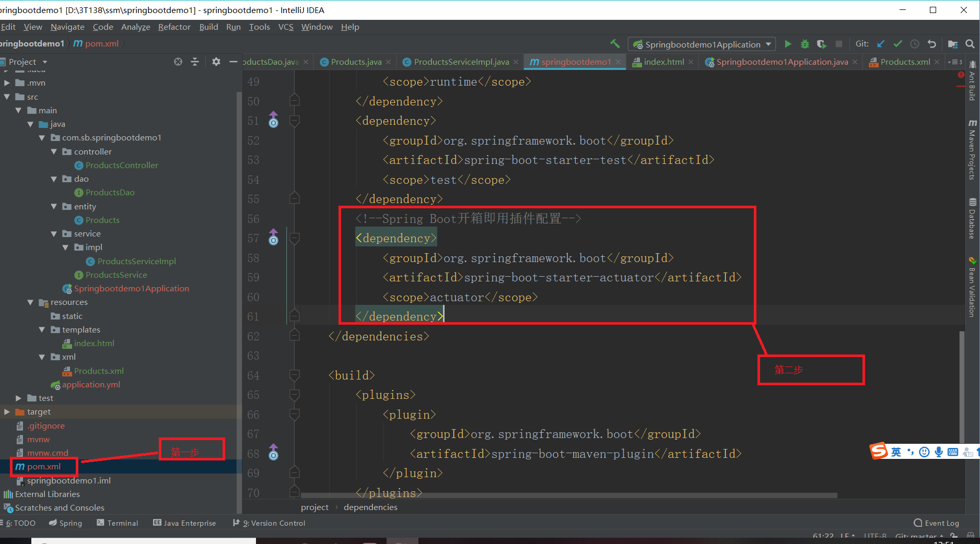Image resolution: width=980 pixels, height=544 pixels.
Task: Open the Maven Projects side panel
Action: point(972,149)
